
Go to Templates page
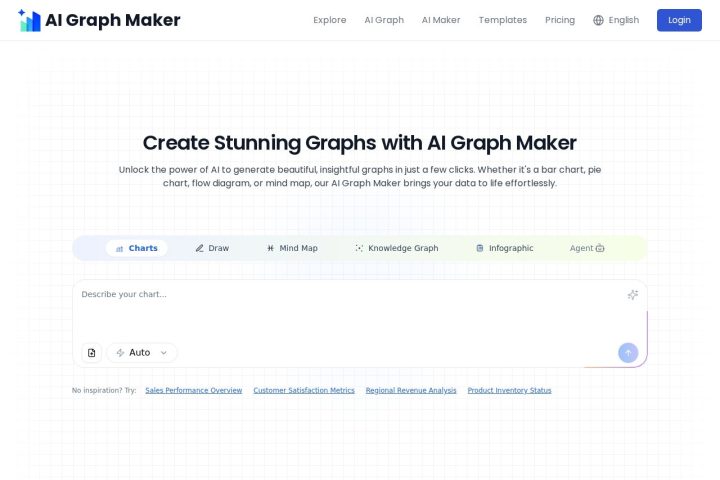point(503,20)
